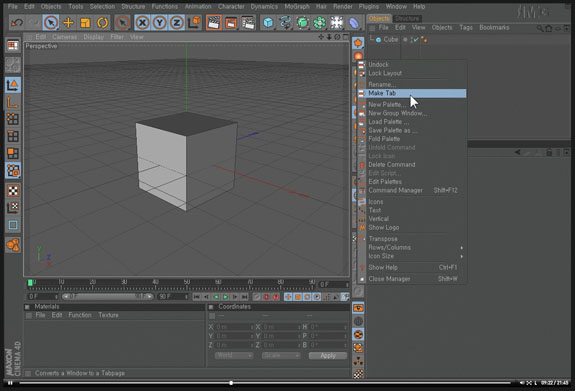This screenshot has width=575, height=391.
Task: Click search magnifier in Objects manager
Action: pyautogui.click(x=540, y=28)
